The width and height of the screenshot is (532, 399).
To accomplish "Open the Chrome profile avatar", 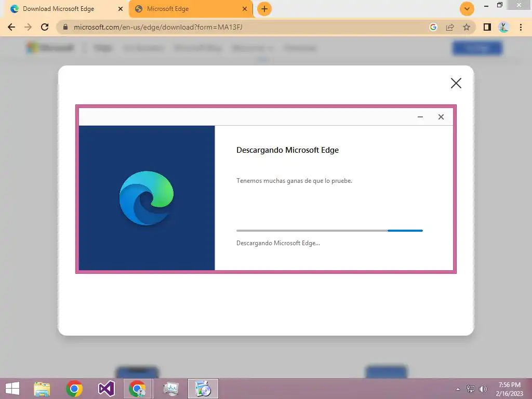I will tap(504, 27).
